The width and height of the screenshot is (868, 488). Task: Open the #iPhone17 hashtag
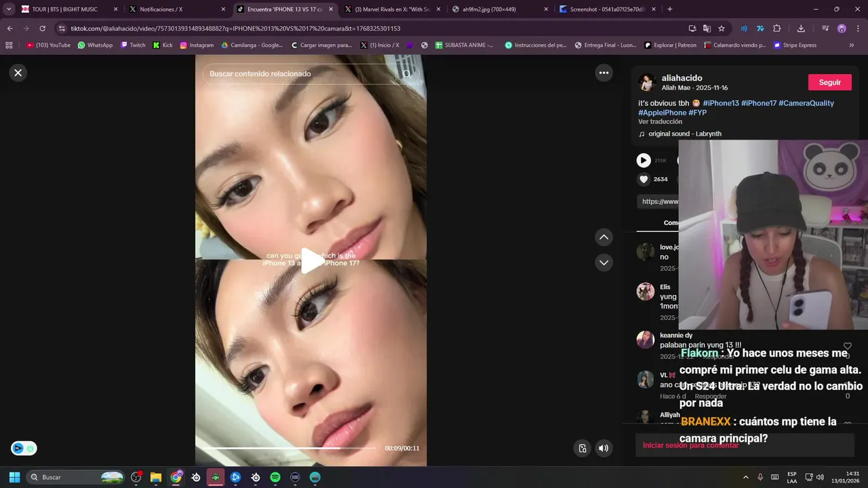click(x=758, y=103)
